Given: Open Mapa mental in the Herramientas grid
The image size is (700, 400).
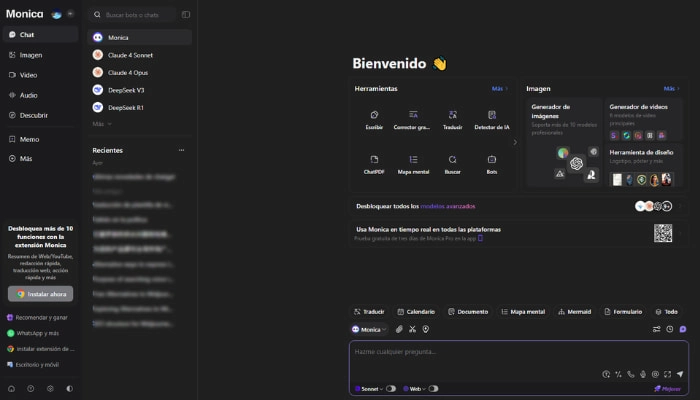Looking at the screenshot, I should [413, 165].
